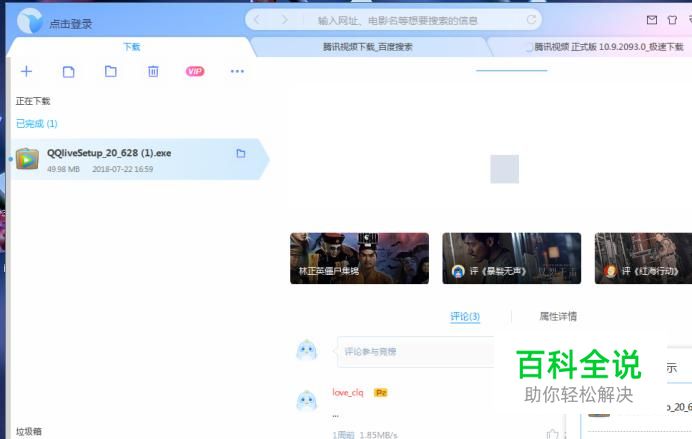Screen dimensions: 692x439
Task: Select the QQliveSetup_20_628 (1).exe task
Action: click(139, 159)
